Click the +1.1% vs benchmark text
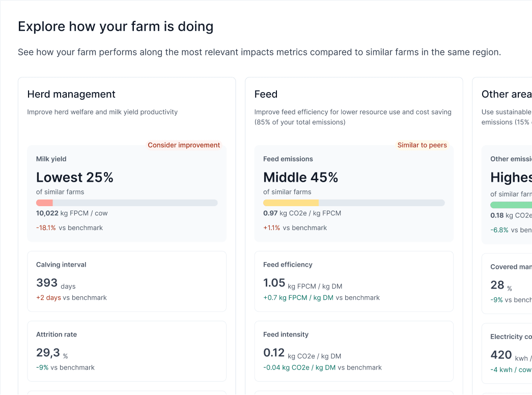 (x=295, y=228)
